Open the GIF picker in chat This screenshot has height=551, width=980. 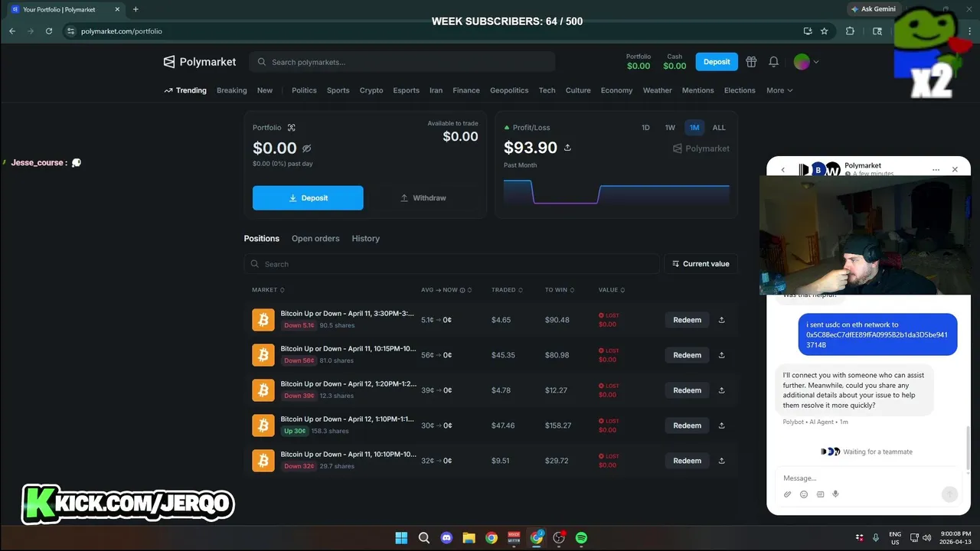820,494
